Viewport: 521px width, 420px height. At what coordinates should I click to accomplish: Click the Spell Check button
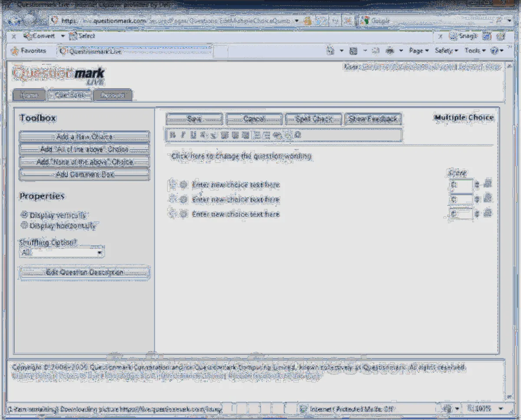pos(313,119)
